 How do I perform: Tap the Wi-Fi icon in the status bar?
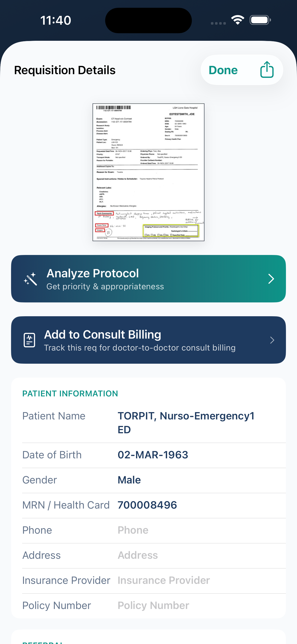[x=238, y=20]
